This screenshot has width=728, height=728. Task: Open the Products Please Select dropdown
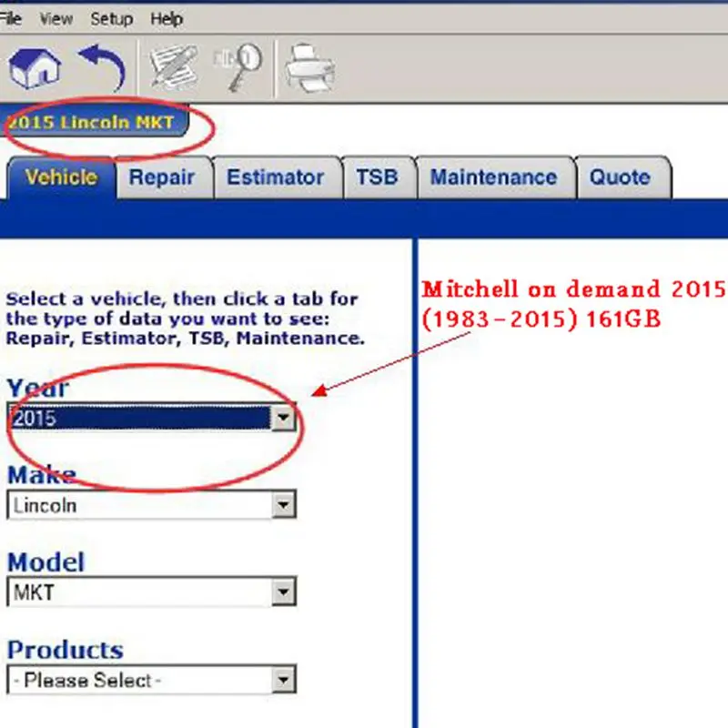(152, 680)
